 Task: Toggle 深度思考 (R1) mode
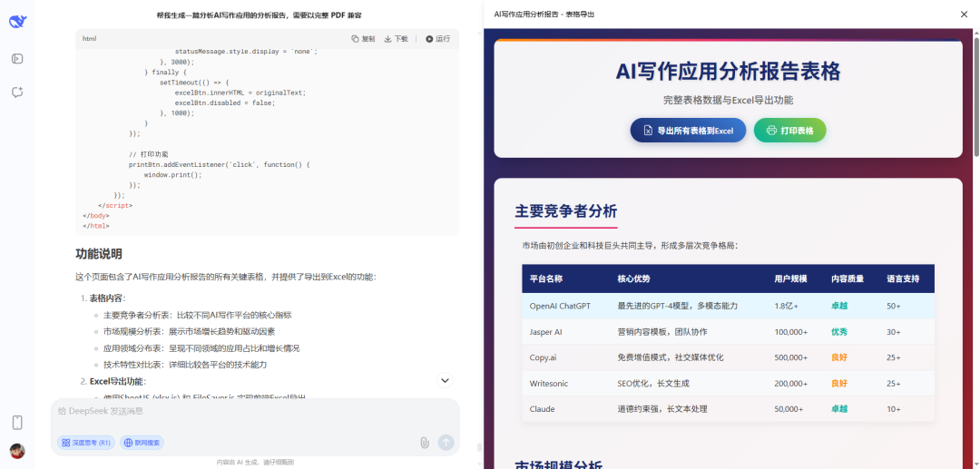pos(85,443)
